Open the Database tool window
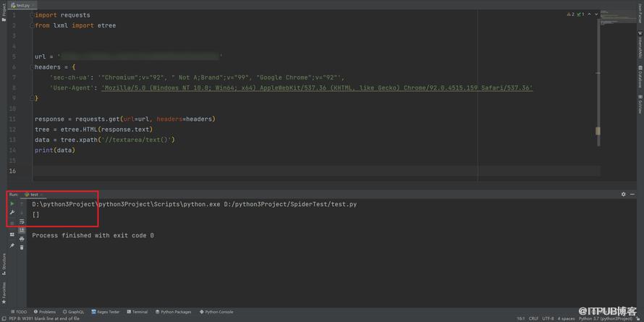 pos(640,77)
